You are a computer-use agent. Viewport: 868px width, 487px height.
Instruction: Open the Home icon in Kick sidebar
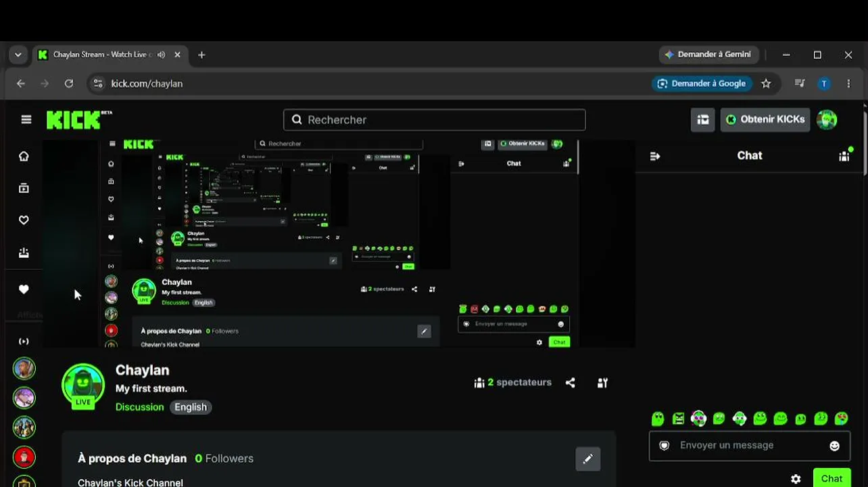pyautogui.click(x=24, y=156)
